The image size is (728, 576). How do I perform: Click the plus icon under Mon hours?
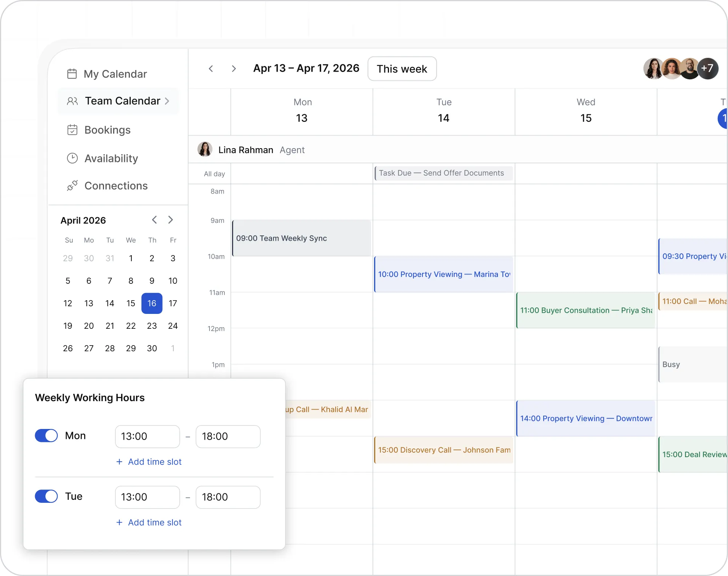pyautogui.click(x=119, y=462)
